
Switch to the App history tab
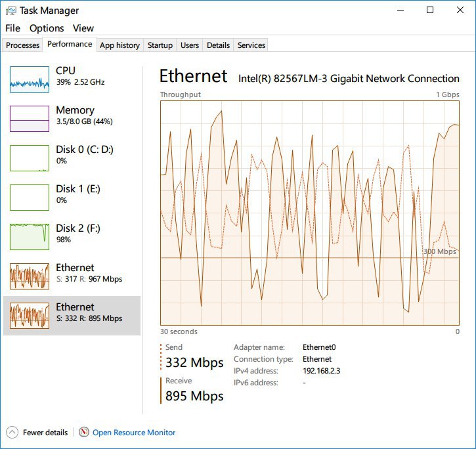(x=119, y=45)
